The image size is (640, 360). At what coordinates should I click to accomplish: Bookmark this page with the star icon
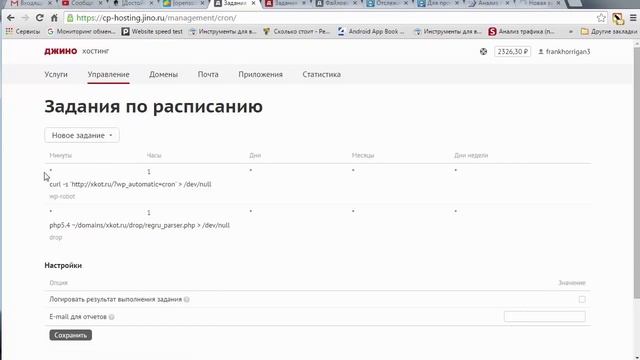(x=601, y=18)
